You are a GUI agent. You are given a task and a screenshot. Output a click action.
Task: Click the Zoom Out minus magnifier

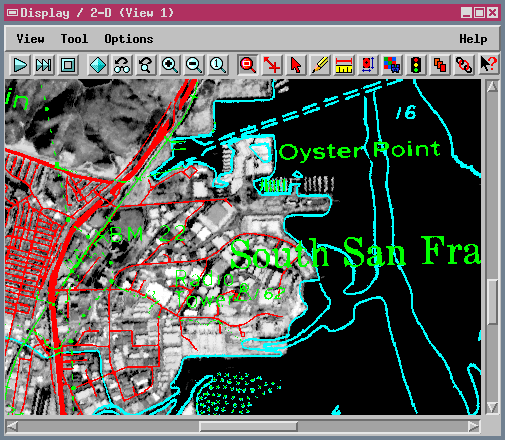tap(194, 65)
